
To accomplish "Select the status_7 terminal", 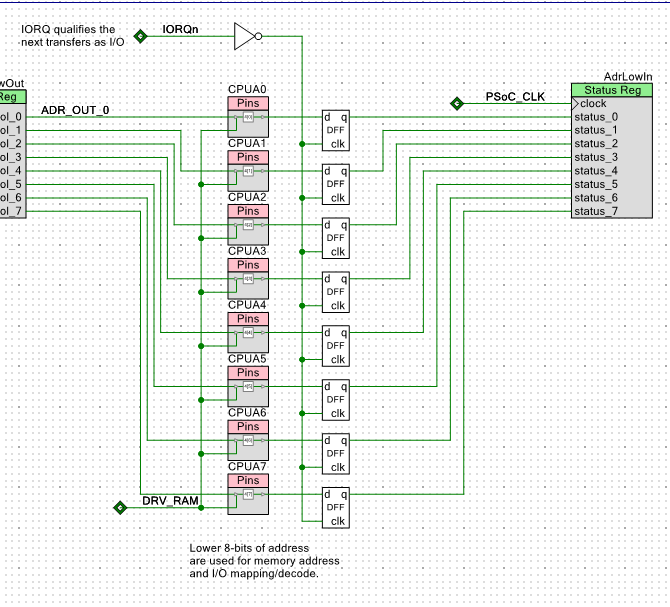I will [597, 211].
